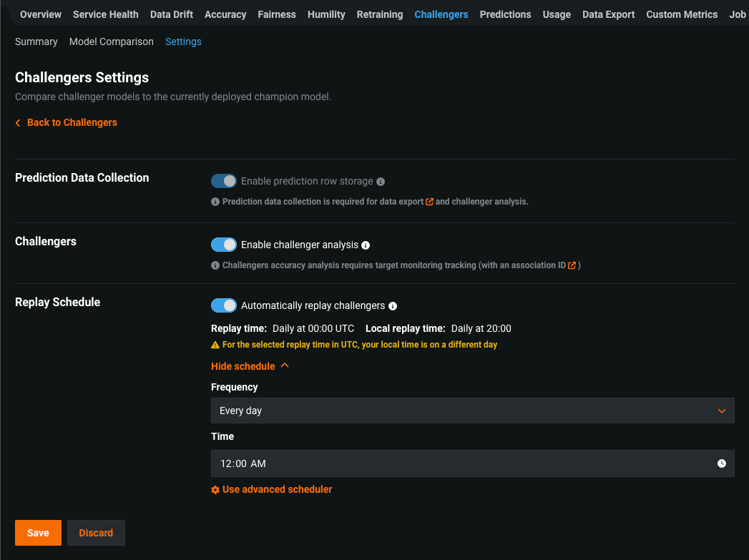
Task: Turn off Automatically replay challengers
Action: click(x=224, y=305)
